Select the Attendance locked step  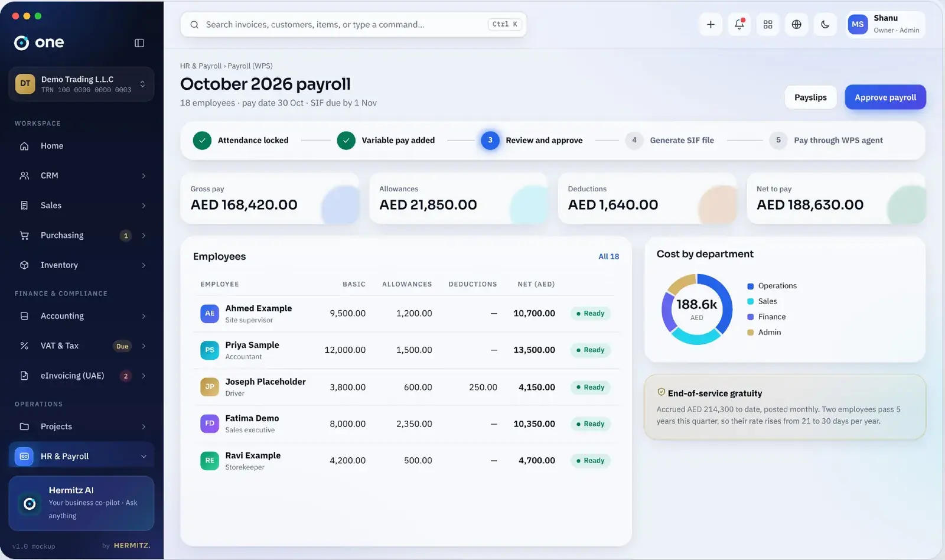click(x=240, y=141)
